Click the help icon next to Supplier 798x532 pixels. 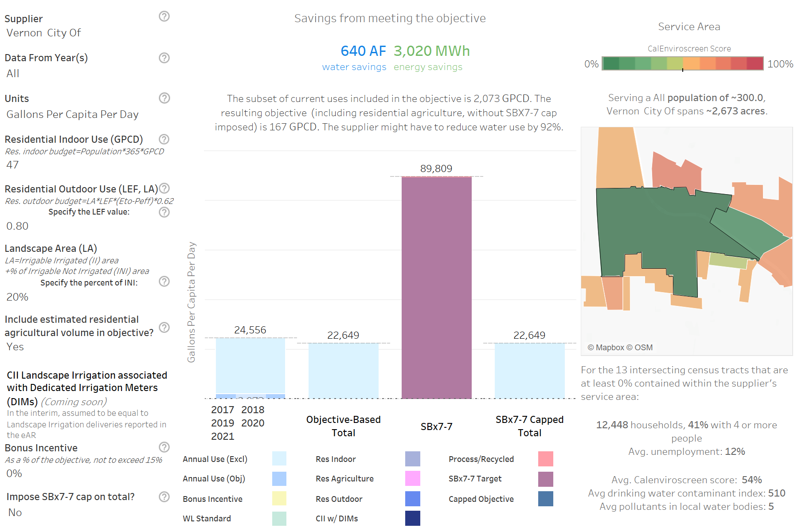point(164,16)
